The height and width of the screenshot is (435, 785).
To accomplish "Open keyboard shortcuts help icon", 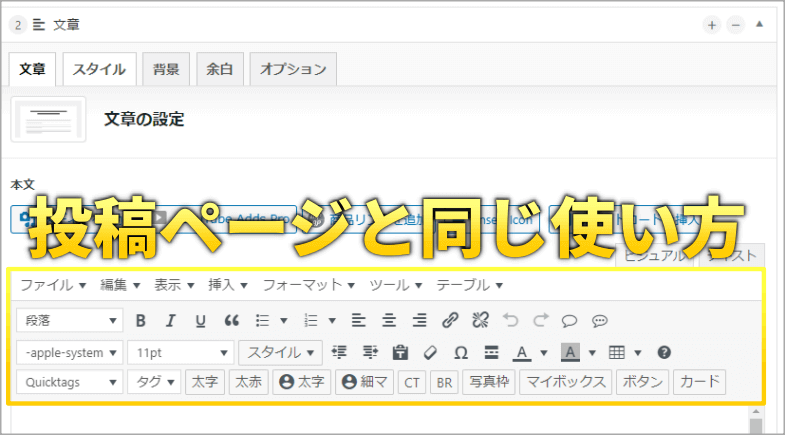I will point(664,352).
